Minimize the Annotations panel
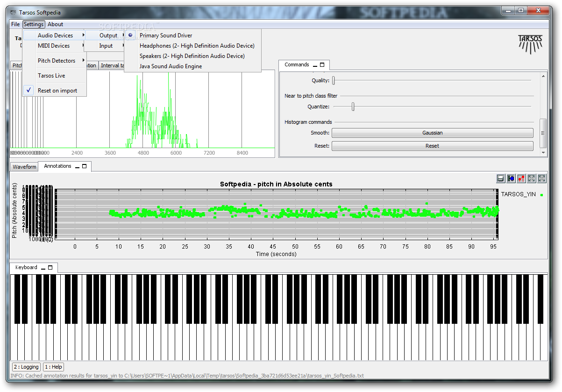562x392 pixels. click(78, 166)
